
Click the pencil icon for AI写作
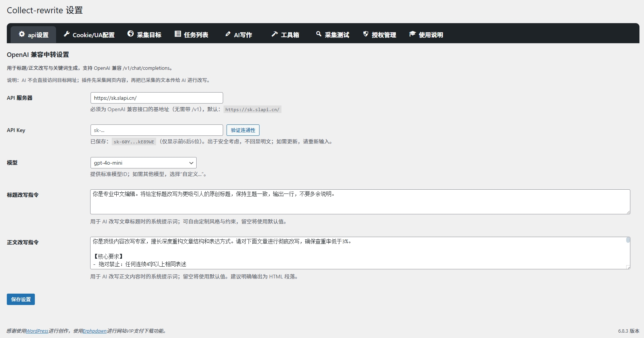228,34
